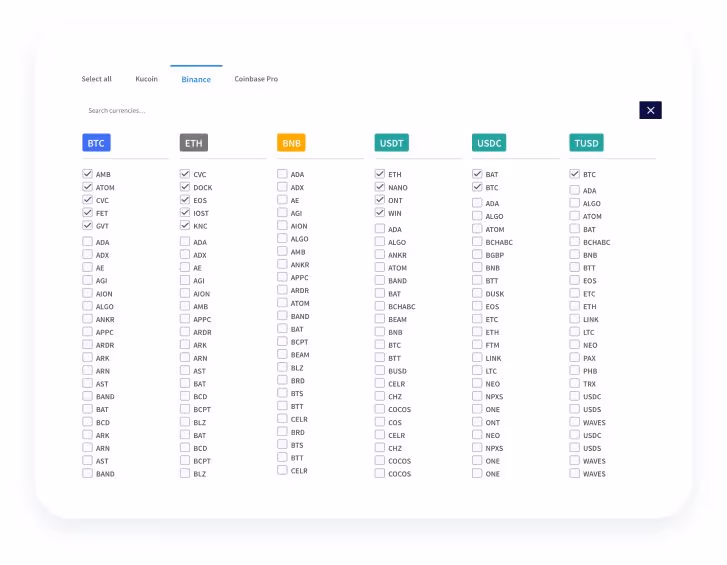Open the Binance tab

[196, 79]
